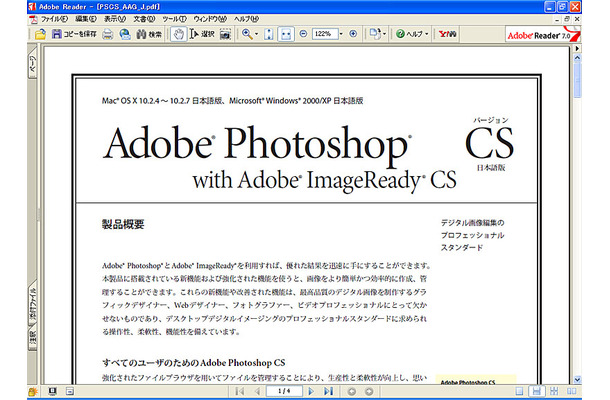The width and height of the screenshot is (610, 400).
Task: Open the ファイル menu
Action: click(x=54, y=19)
